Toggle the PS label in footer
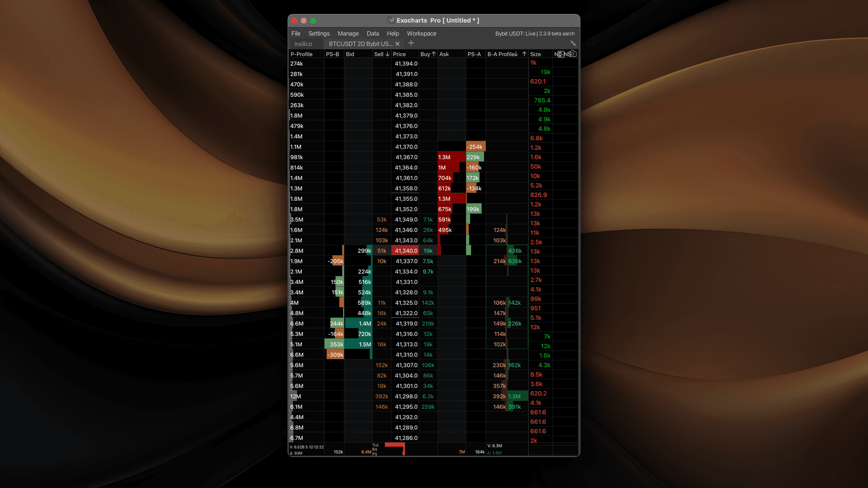The image size is (868, 488). pyautogui.click(x=375, y=454)
